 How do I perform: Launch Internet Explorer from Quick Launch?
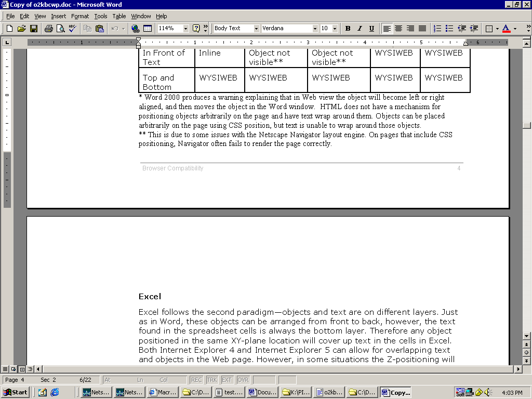click(x=55, y=392)
